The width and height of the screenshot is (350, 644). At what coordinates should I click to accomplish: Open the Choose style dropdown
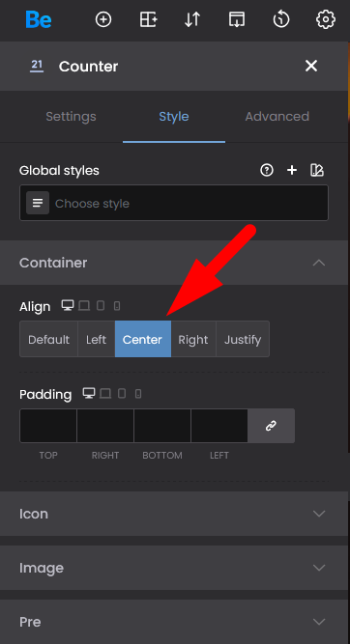(174, 203)
